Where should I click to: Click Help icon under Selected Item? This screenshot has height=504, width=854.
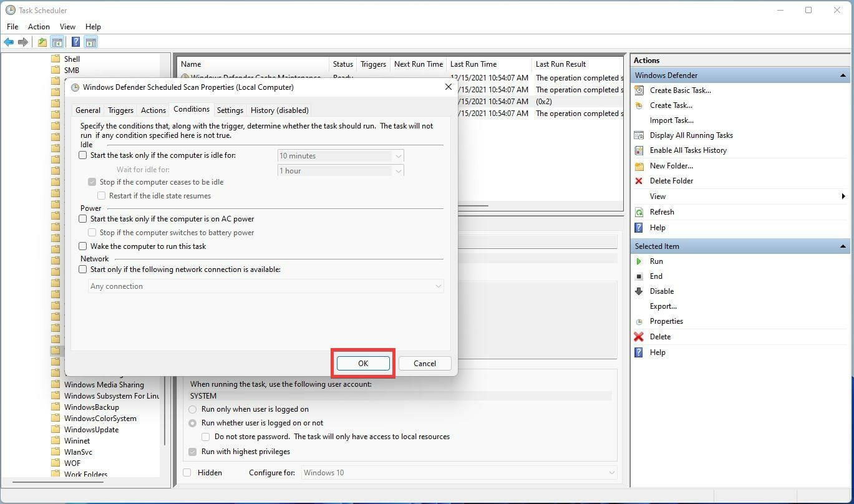click(x=639, y=352)
